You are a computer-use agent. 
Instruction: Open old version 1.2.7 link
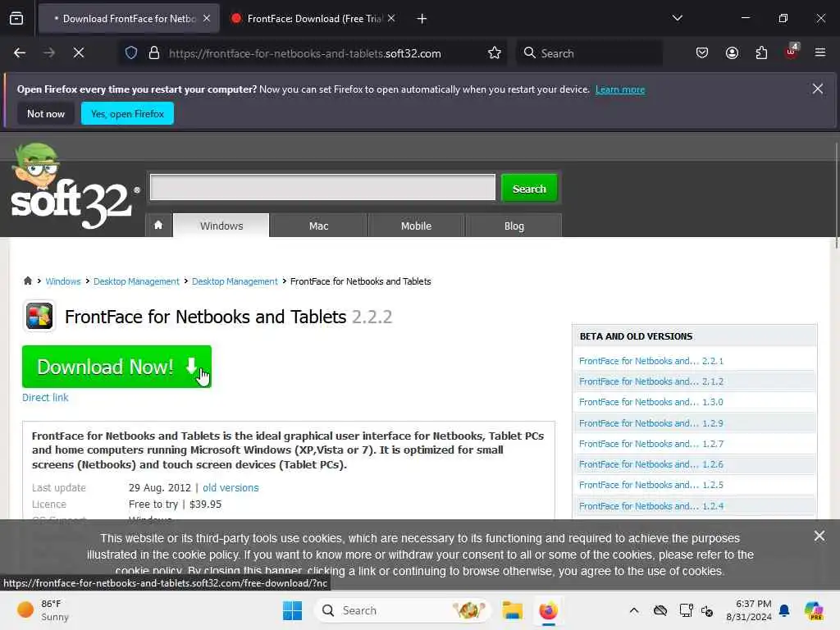coord(651,444)
